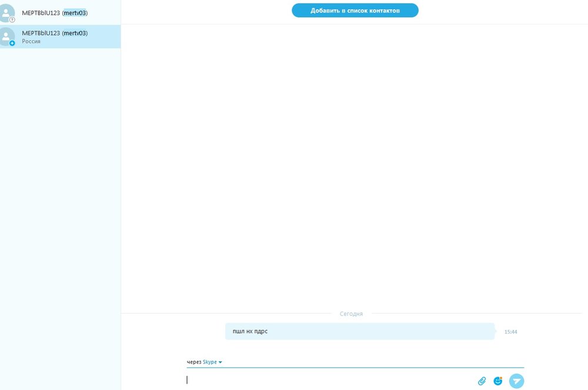Click the first contact's avatar picture
Screen dimensions: 588x390
(x=6, y=13)
